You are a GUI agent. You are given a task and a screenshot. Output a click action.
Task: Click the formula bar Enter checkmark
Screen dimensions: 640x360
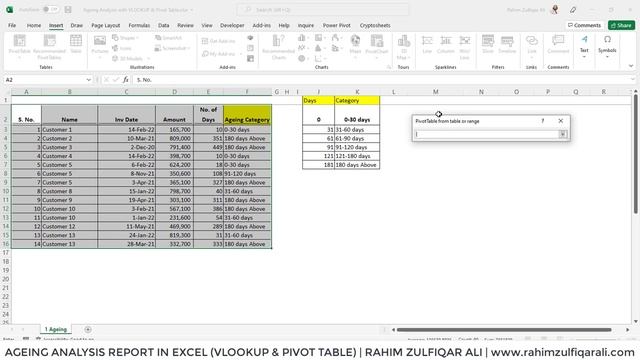pos(116,80)
